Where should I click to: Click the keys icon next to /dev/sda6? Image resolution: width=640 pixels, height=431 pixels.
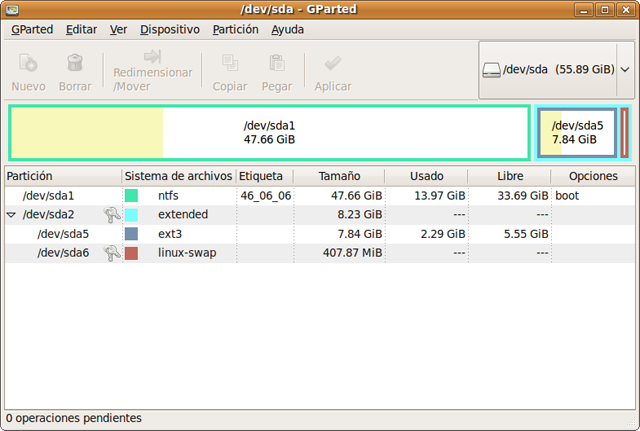(x=112, y=254)
